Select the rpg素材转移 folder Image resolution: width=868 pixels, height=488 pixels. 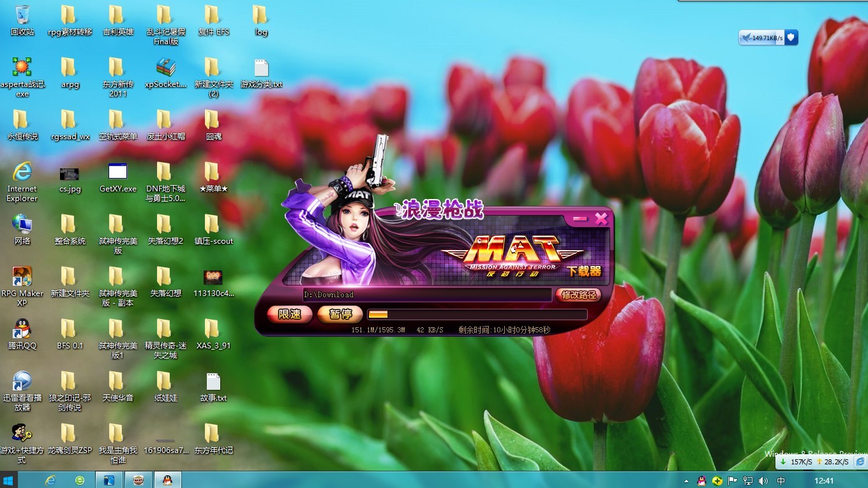pos(70,20)
